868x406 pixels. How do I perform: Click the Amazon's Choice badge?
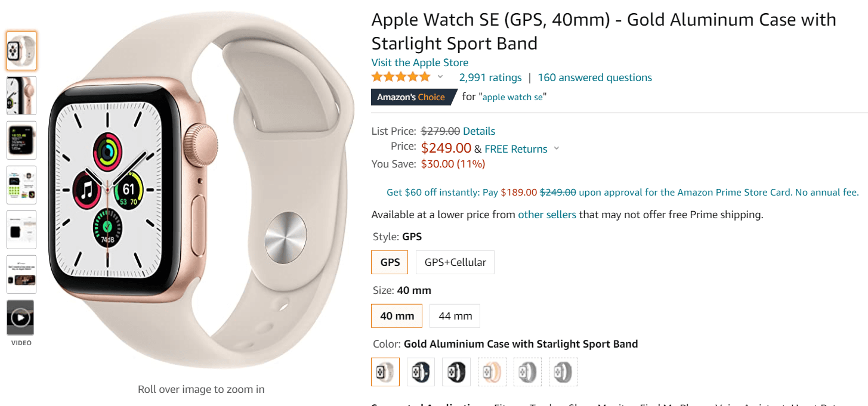tap(411, 97)
